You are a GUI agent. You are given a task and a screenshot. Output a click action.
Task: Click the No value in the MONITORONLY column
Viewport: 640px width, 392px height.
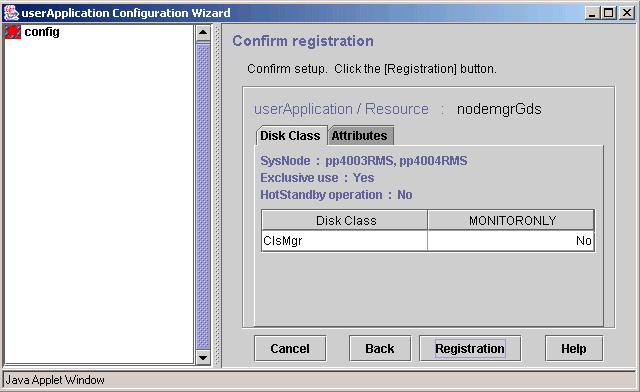tap(511, 241)
